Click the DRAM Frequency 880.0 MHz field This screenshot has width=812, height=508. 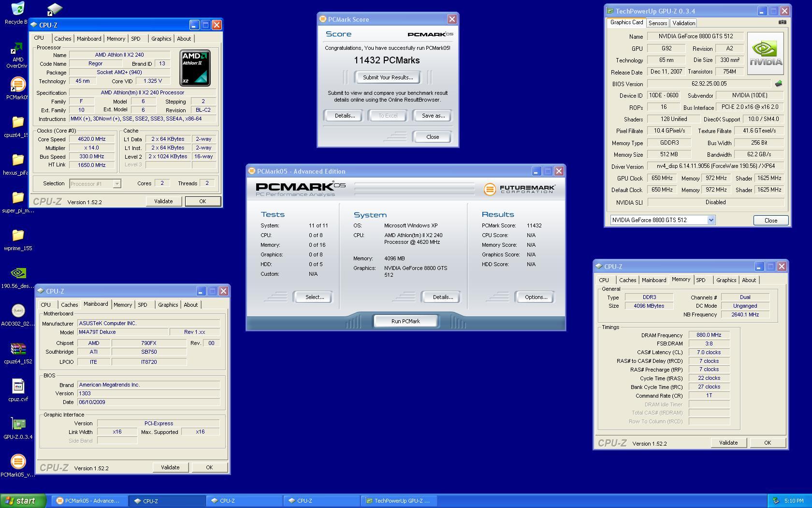(x=709, y=335)
